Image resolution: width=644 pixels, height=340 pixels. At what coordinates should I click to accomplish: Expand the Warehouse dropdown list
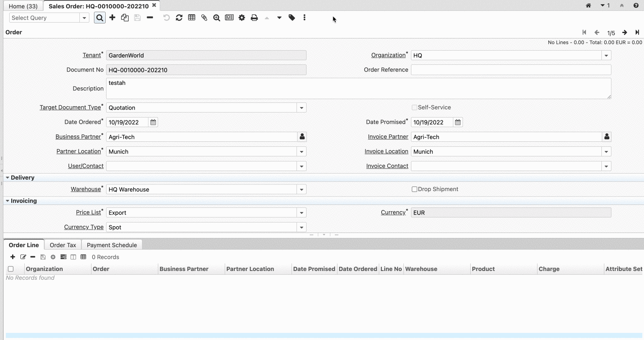(x=302, y=190)
